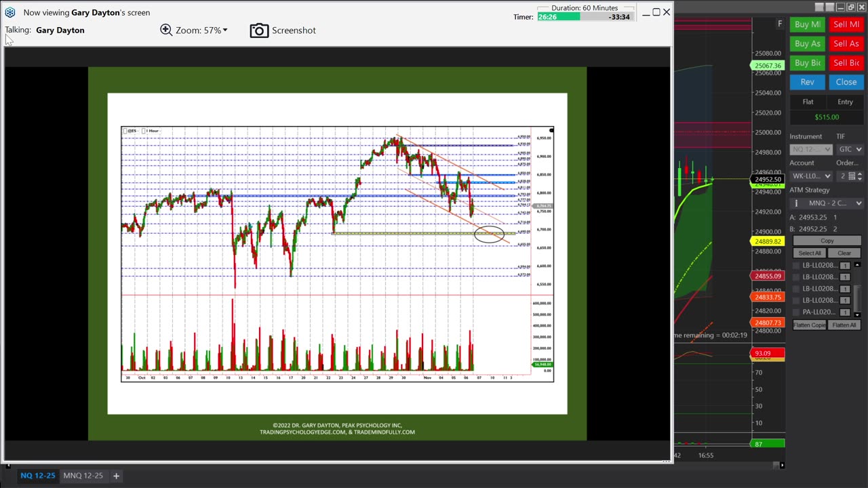
Task: Click the Sell Ask button
Action: point(846,43)
